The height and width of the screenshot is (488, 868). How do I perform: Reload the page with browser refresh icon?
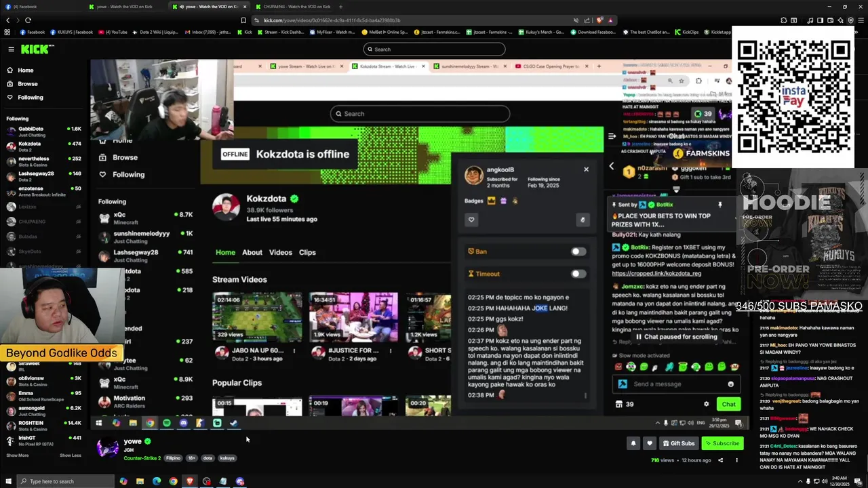pyautogui.click(x=28, y=20)
